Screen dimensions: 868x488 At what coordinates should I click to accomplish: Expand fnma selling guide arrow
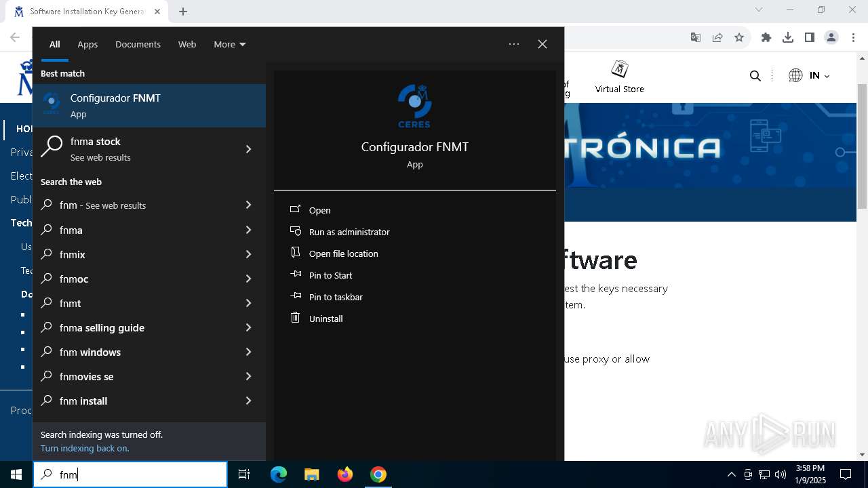248,327
